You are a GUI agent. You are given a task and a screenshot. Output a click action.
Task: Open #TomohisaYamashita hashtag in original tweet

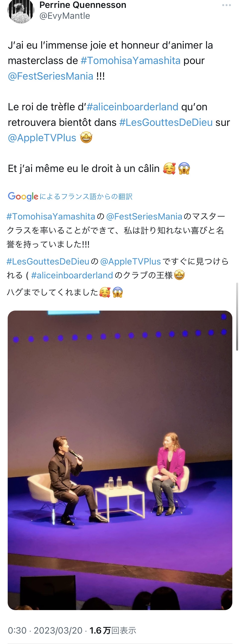click(131, 61)
